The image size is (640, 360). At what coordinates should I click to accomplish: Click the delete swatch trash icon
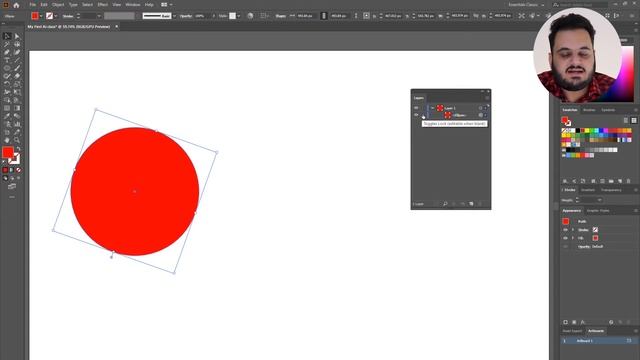(x=629, y=181)
